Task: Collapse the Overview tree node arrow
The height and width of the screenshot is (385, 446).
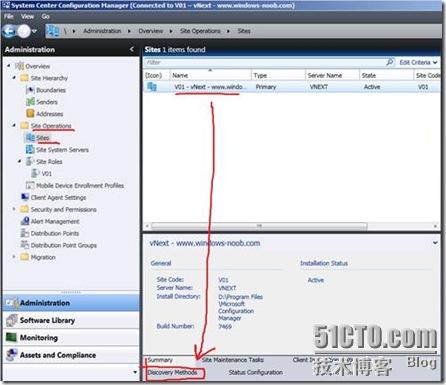Action: (x=9, y=66)
